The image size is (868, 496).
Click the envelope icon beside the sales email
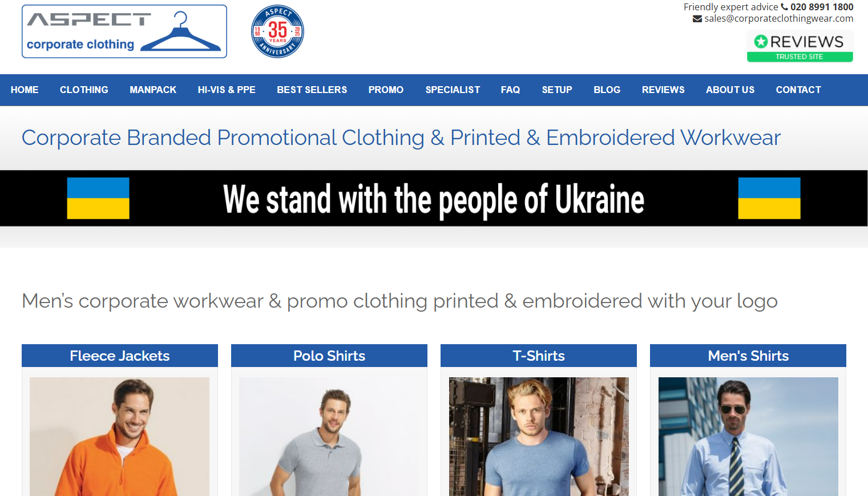[697, 19]
